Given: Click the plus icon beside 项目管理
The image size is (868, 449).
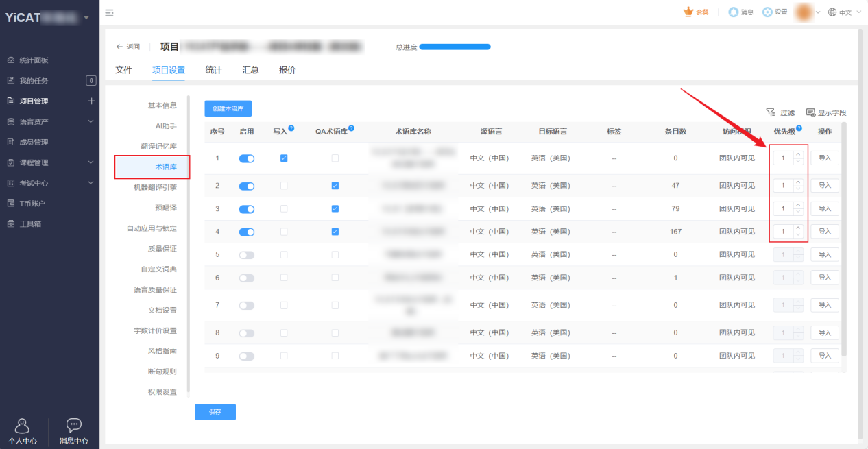Looking at the screenshot, I should click(x=91, y=101).
